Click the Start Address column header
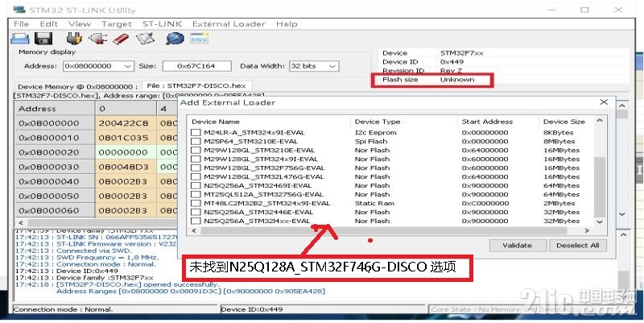Image resolution: width=644 pixels, height=323 pixels. click(497, 122)
